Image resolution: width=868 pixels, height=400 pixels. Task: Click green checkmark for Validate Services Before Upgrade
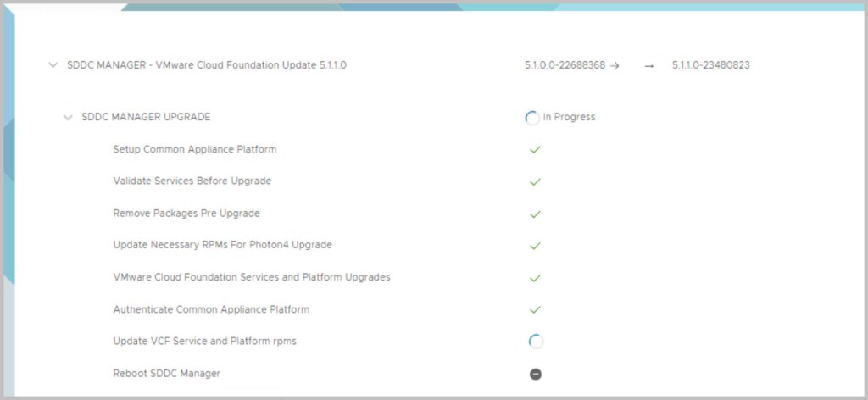[535, 181]
